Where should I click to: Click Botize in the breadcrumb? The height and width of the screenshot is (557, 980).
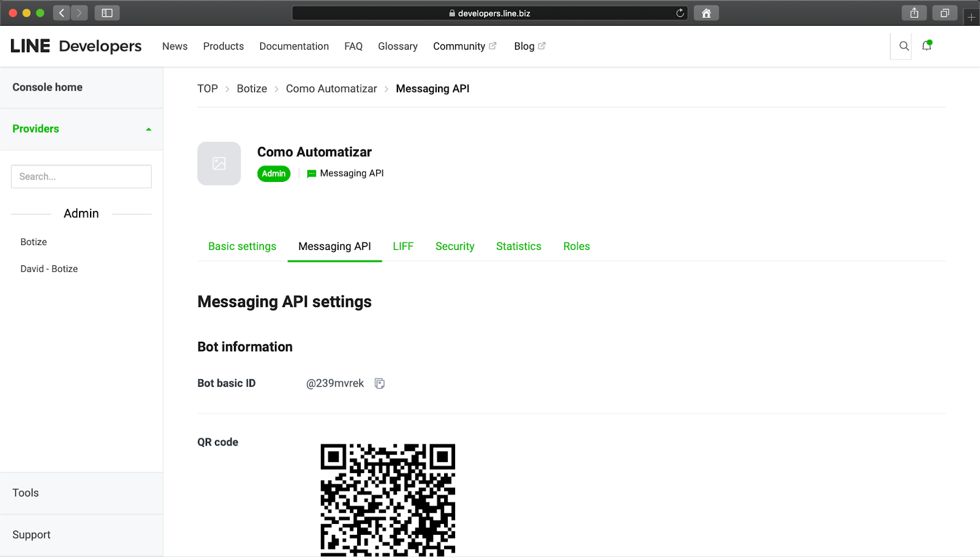coord(252,89)
